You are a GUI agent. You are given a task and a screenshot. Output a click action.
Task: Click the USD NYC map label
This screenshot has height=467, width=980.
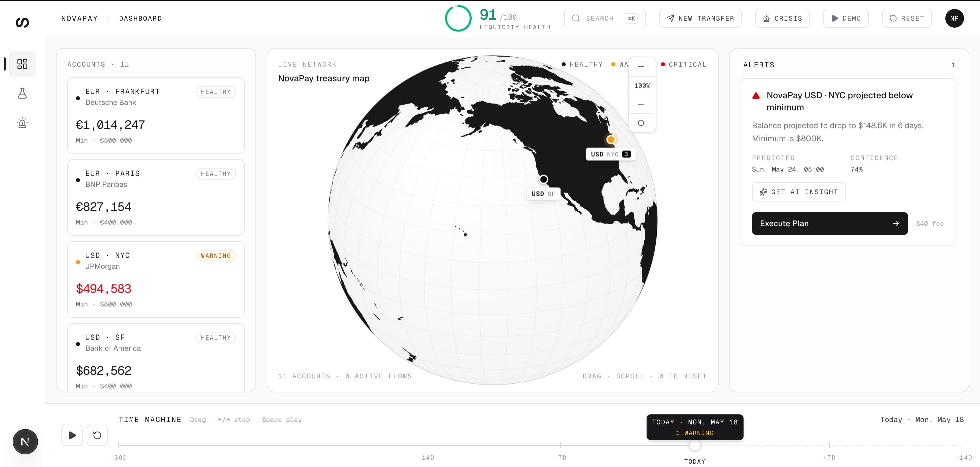611,154
